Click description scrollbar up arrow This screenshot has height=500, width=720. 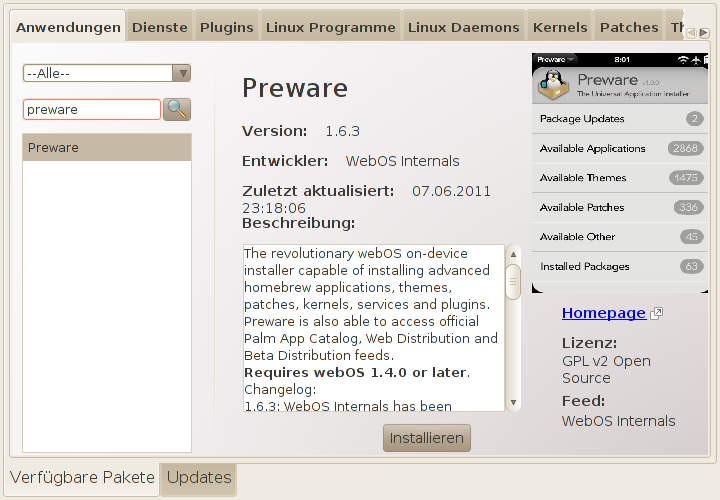[513, 254]
